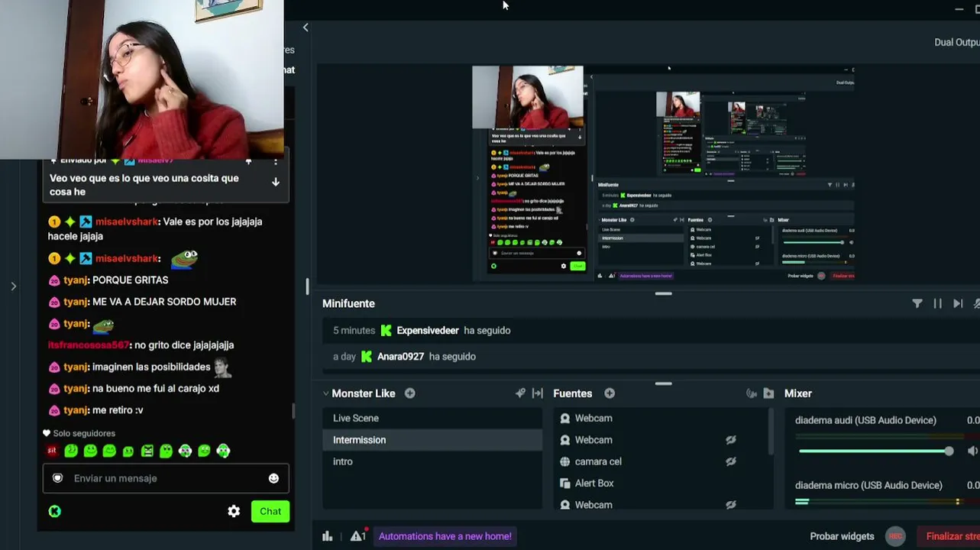Screen dimensions: 980x550
Task: Open Kick icon beside Expensivedeer follow
Action: pos(387,331)
